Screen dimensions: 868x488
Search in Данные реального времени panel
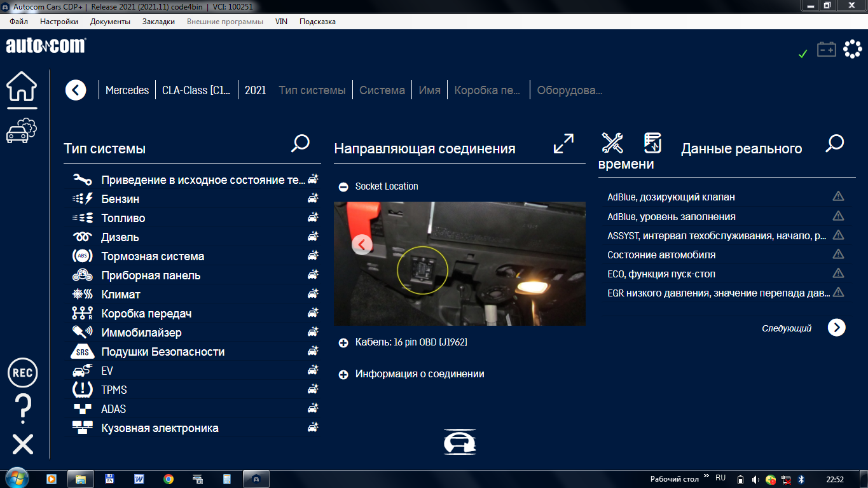[834, 143]
